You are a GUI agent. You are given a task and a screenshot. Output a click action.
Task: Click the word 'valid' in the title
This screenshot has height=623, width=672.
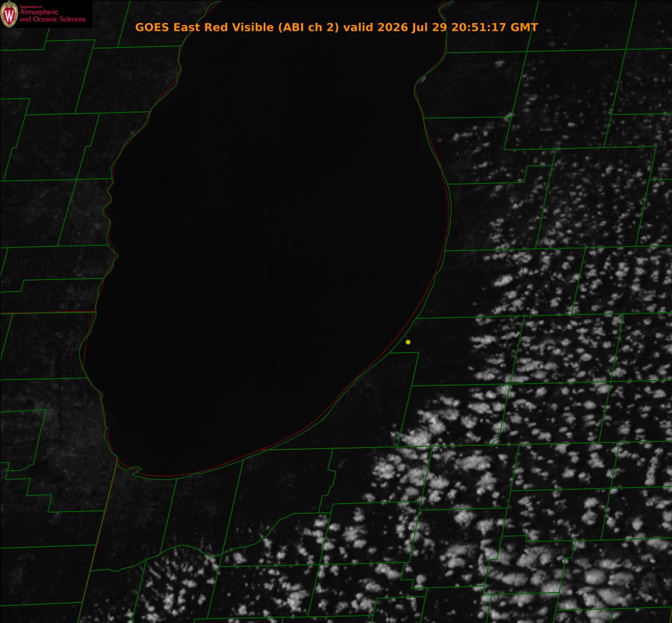(x=358, y=27)
